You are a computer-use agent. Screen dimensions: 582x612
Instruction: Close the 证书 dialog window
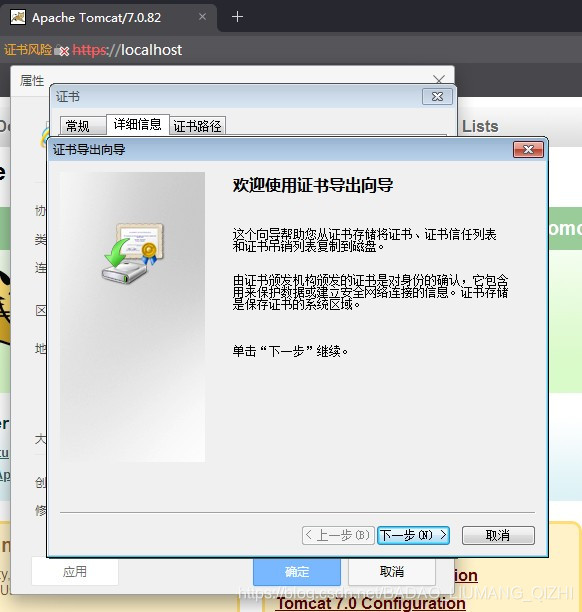(437, 96)
